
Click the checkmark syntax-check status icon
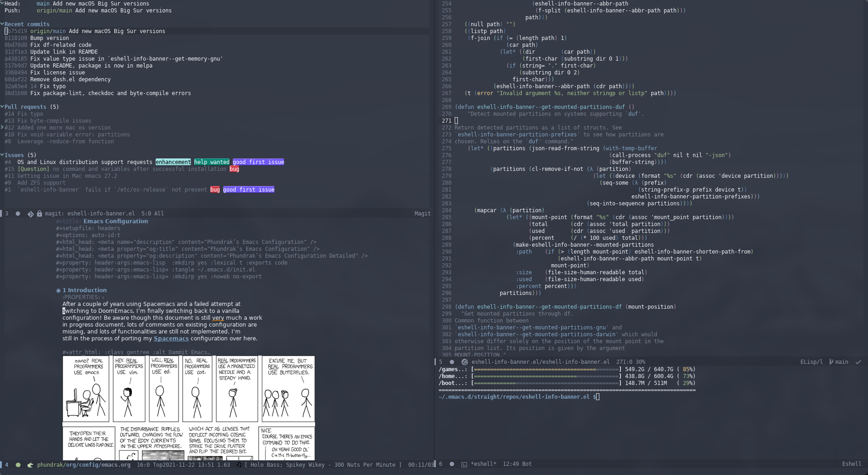pos(858,362)
